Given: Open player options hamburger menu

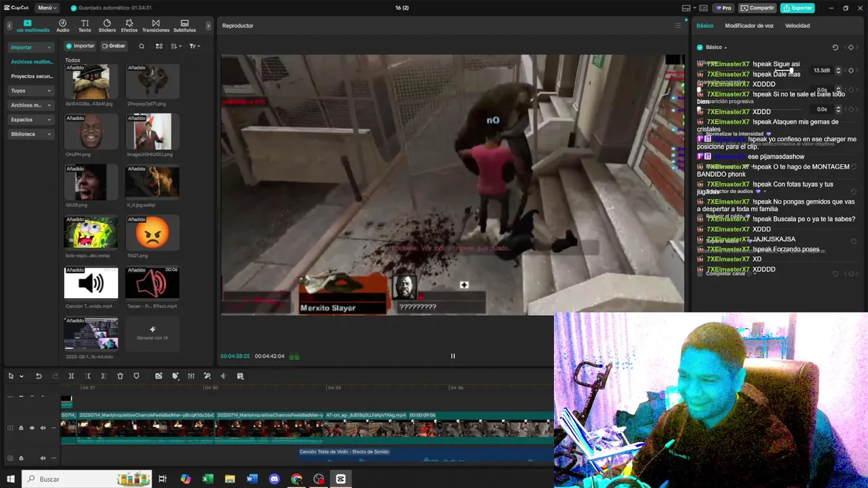Looking at the screenshot, I should 677,26.
